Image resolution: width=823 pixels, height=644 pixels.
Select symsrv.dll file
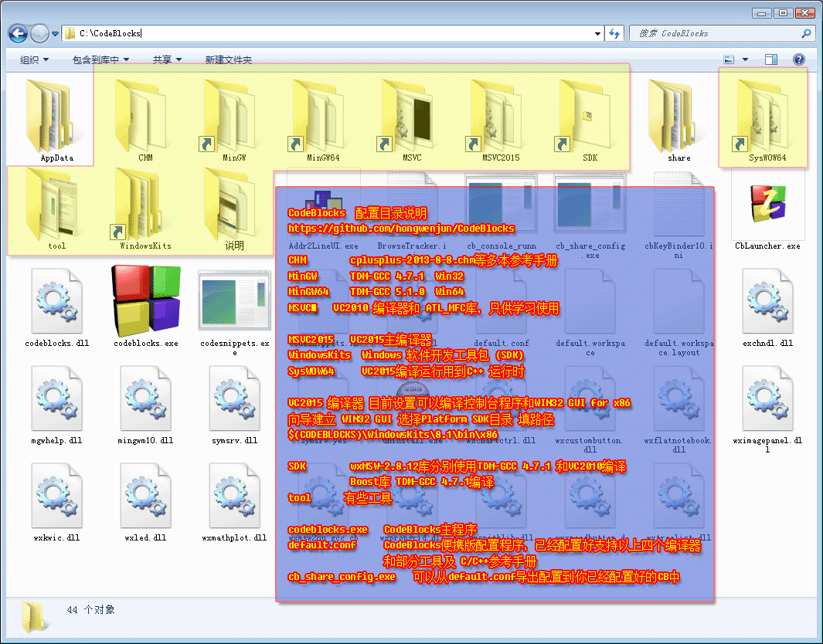pos(235,405)
